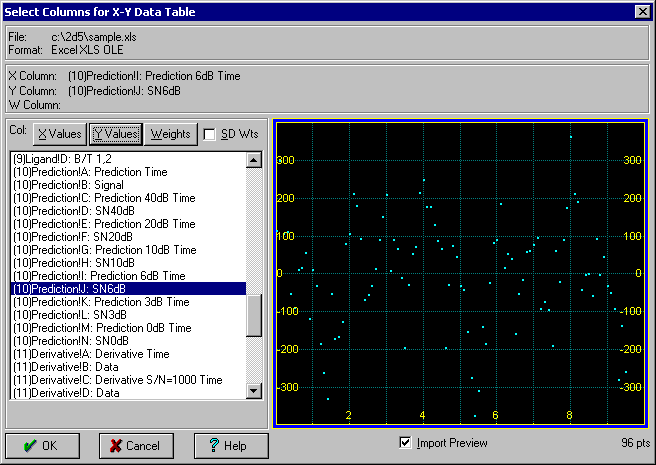
Task: Click the list scrollbar down arrow
Action: 254,391
